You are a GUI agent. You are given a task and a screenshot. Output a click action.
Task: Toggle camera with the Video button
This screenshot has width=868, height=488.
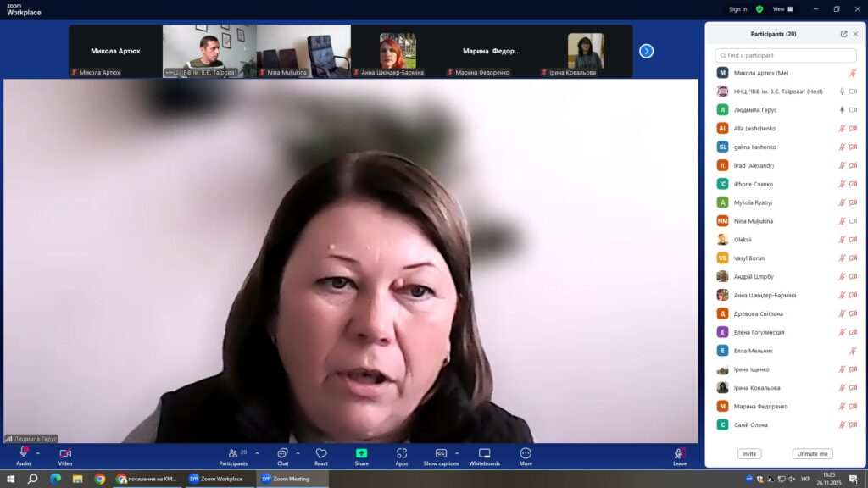pyautogui.click(x=65, y=454)
